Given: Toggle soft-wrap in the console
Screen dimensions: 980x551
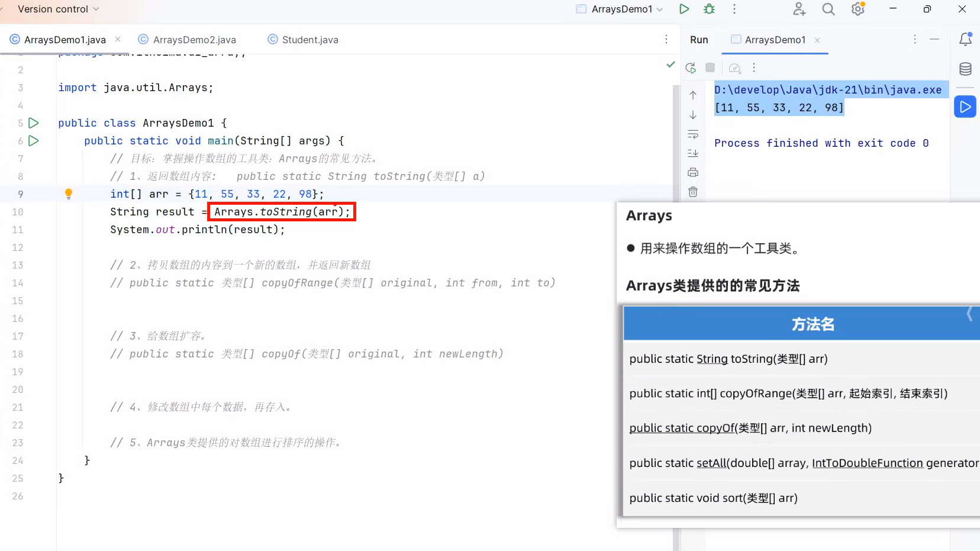Looking at the screenshot, I should pos(693,134).
